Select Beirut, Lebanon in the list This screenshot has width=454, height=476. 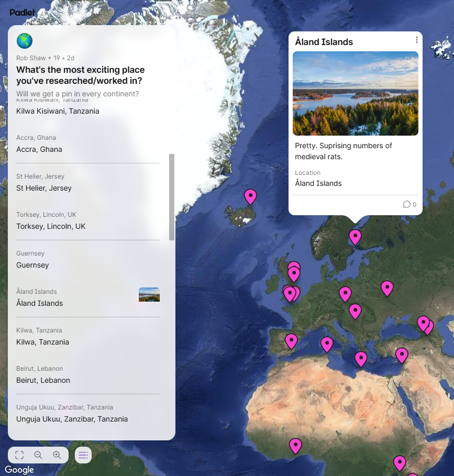pos(43,380)
